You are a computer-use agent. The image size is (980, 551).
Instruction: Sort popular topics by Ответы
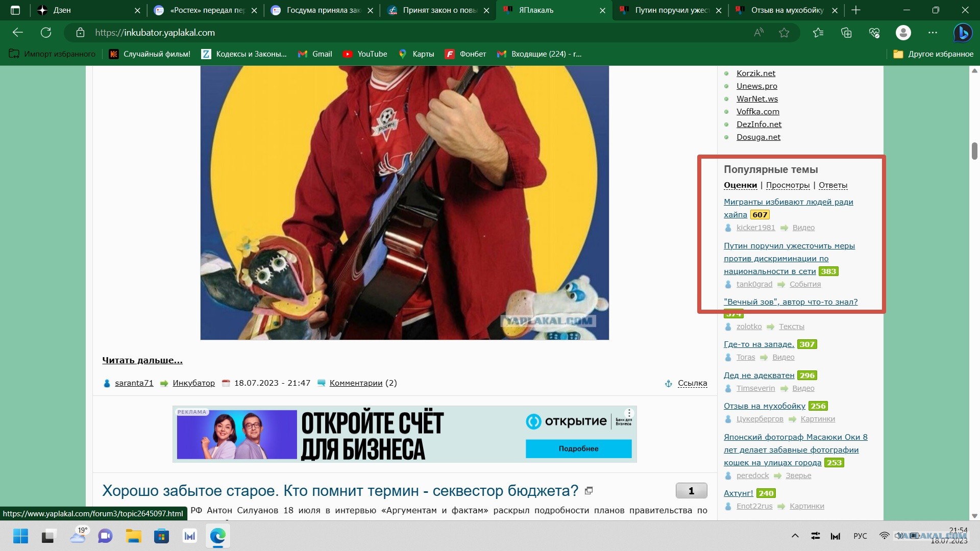(833, 185)
